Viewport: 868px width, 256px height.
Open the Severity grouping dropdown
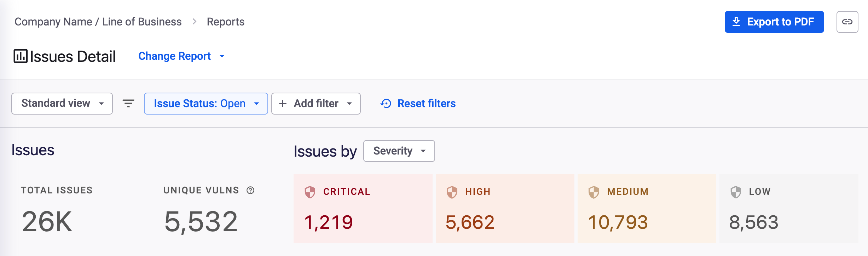tap(399, 151)
